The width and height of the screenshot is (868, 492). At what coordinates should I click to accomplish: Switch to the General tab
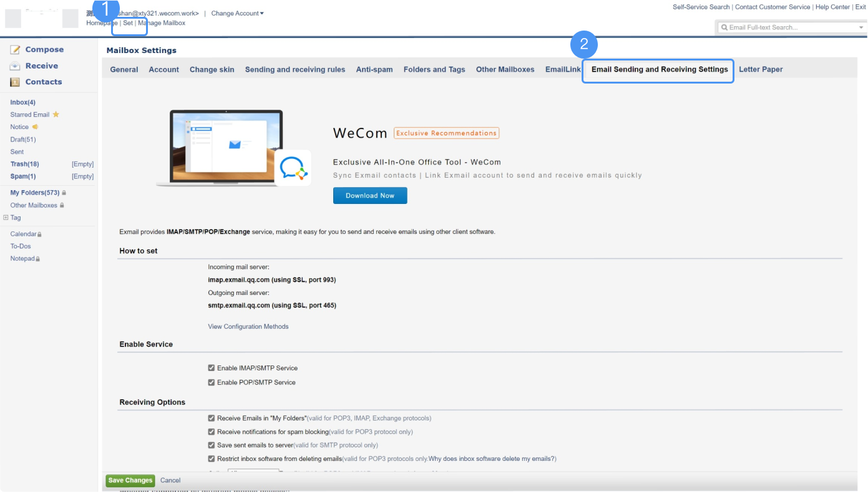click(124, 70)
